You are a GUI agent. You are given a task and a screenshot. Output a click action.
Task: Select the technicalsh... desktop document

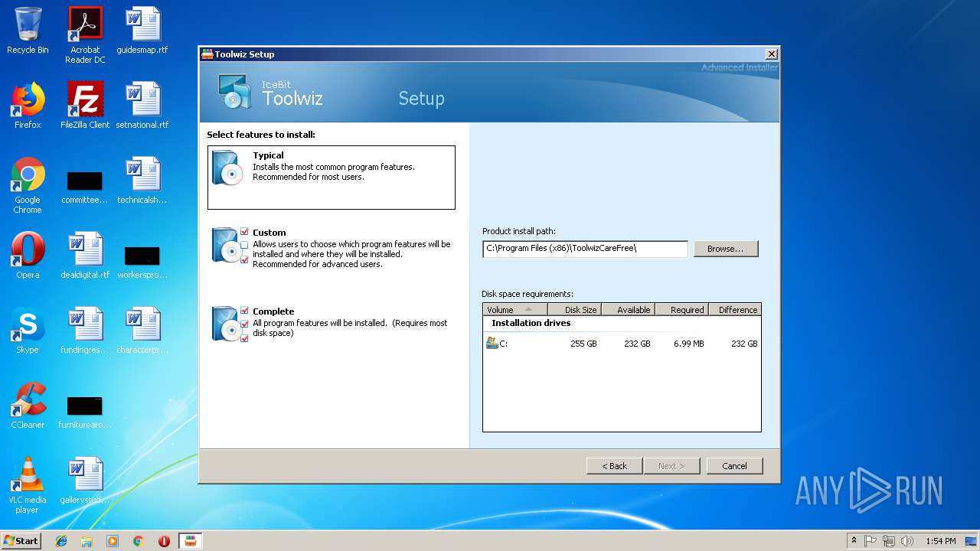[142, 181]
